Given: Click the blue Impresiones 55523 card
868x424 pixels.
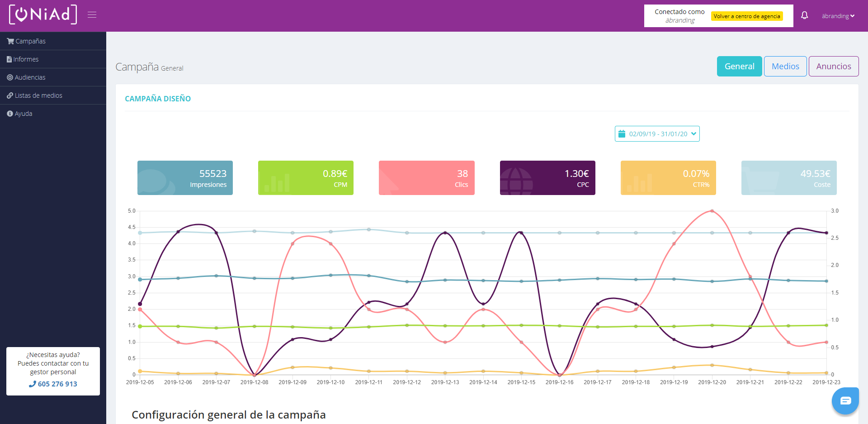Looking at the screenshot, I should coord(185,178).
